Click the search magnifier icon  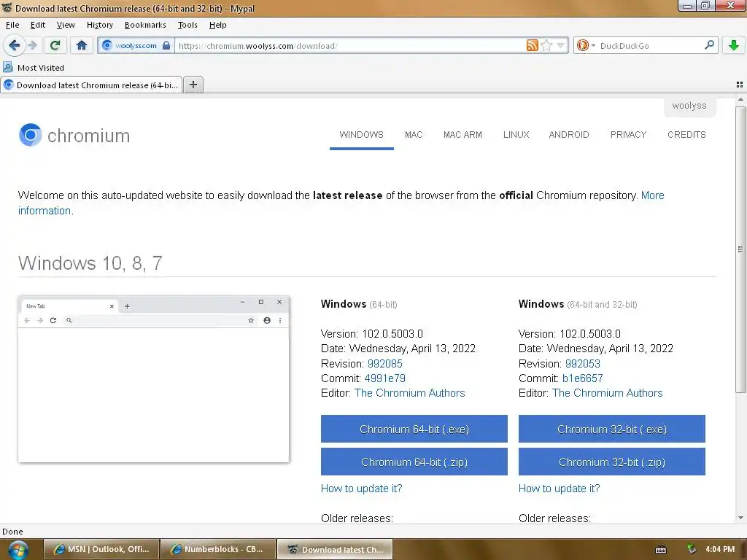[x=709, y=44]
